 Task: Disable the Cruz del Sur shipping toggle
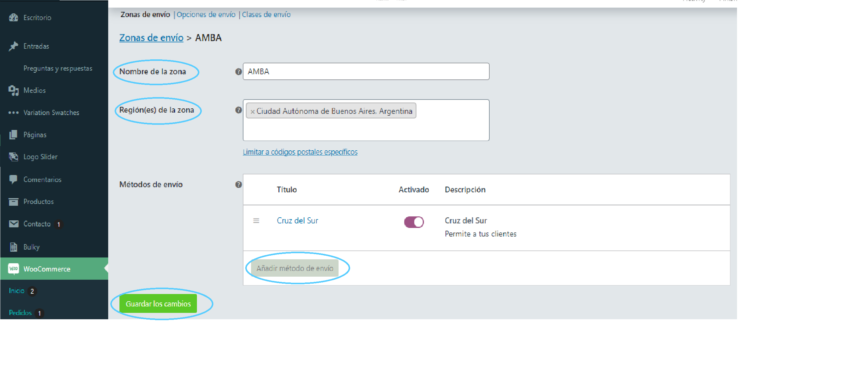pyautogui.click(x=414, y=222)
